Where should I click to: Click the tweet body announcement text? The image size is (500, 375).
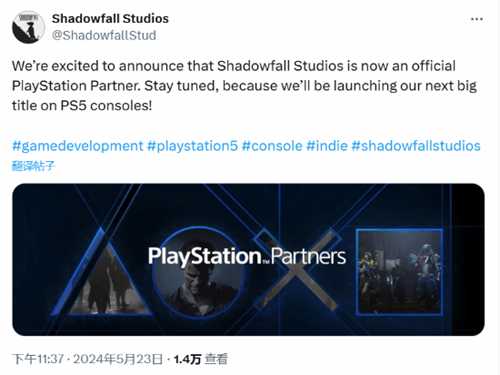(x=244, y=86)
